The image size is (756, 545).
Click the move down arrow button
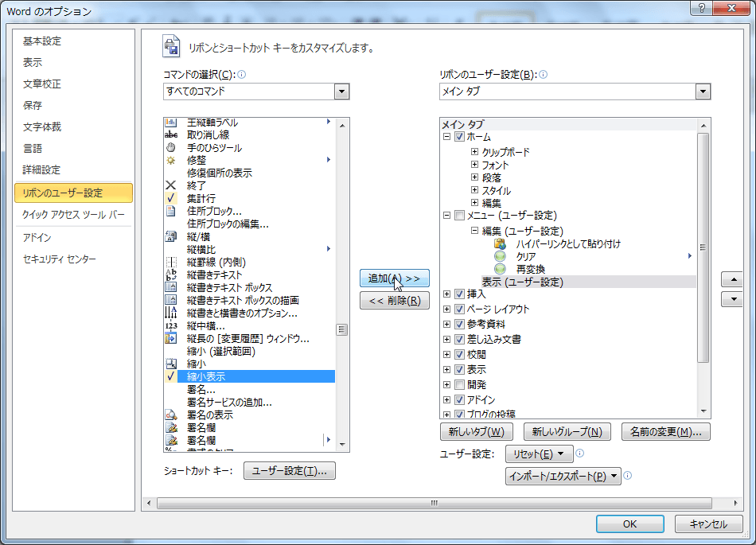(734, 299)
